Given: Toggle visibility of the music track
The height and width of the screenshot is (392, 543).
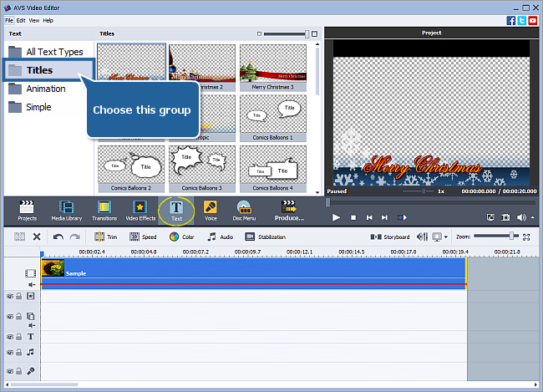Looking at the screenshot, I should (10, 353).
